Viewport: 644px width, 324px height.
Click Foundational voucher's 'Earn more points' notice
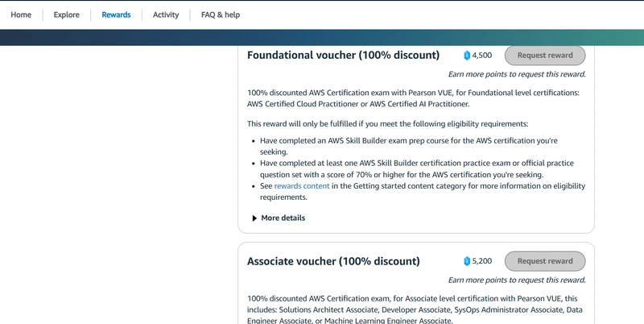[517, 74]
